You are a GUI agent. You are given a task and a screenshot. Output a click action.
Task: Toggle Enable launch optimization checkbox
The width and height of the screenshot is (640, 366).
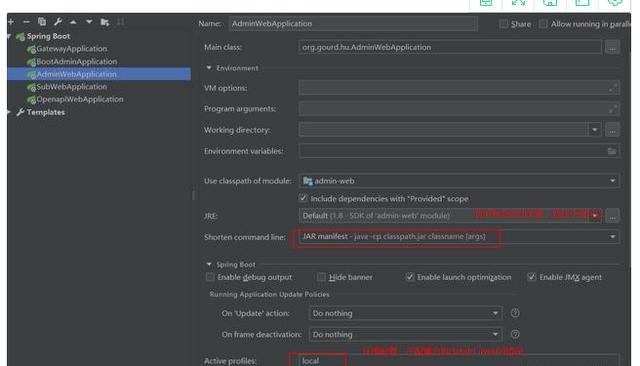pos(409,277)
